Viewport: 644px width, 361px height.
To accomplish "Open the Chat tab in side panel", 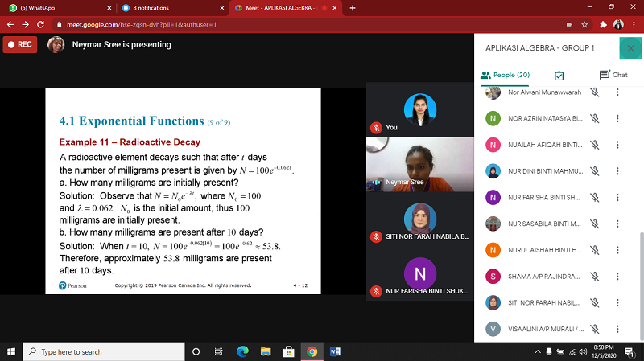I will point(613,75).
